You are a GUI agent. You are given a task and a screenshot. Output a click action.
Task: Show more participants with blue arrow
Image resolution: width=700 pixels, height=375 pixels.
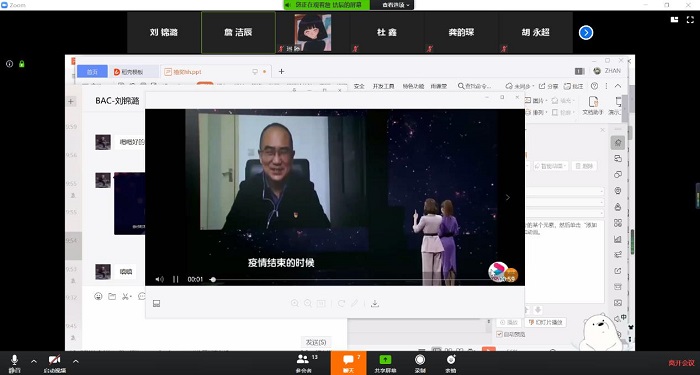pos(586,33)
